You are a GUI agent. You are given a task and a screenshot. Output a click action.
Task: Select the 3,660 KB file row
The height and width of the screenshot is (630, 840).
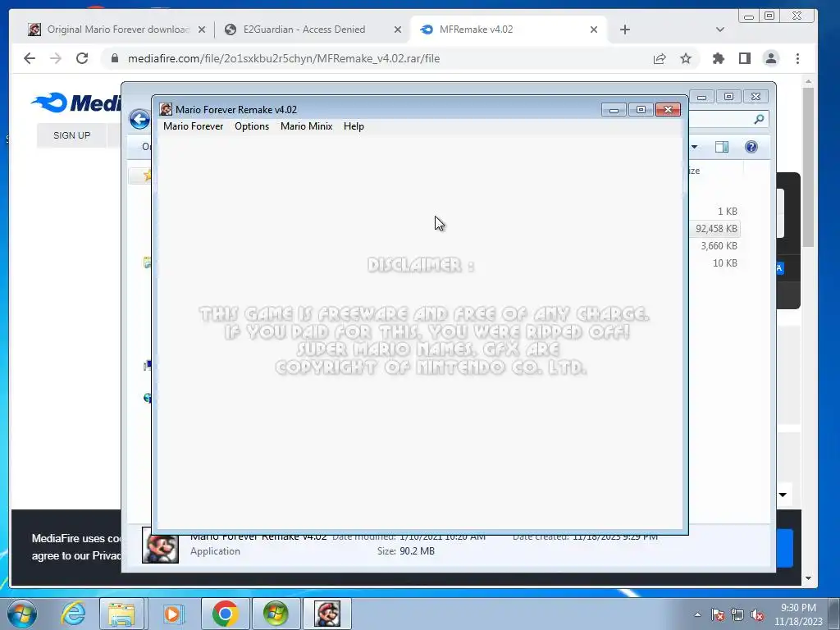pyautogui.click(x=719, y=246)
